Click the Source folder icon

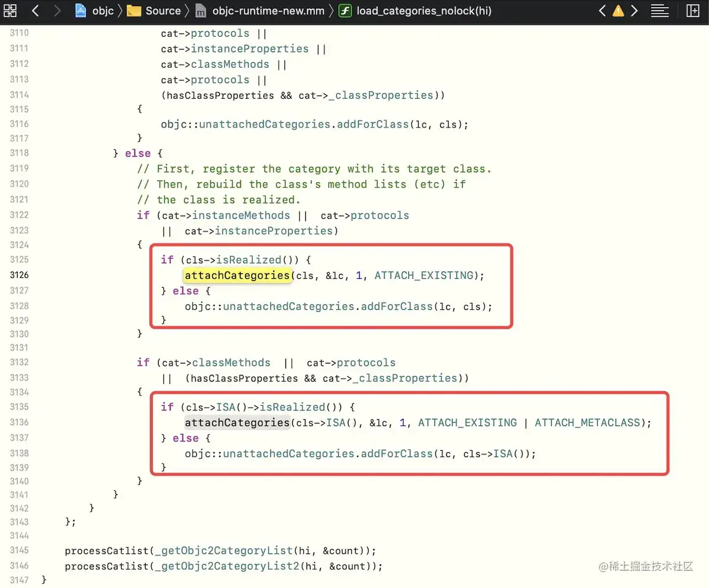click(134, 11)
